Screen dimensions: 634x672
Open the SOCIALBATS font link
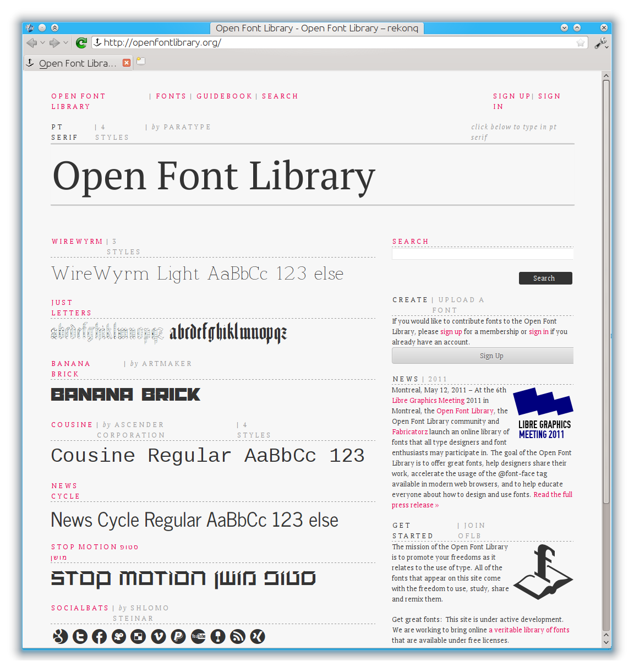coord(80,608)
